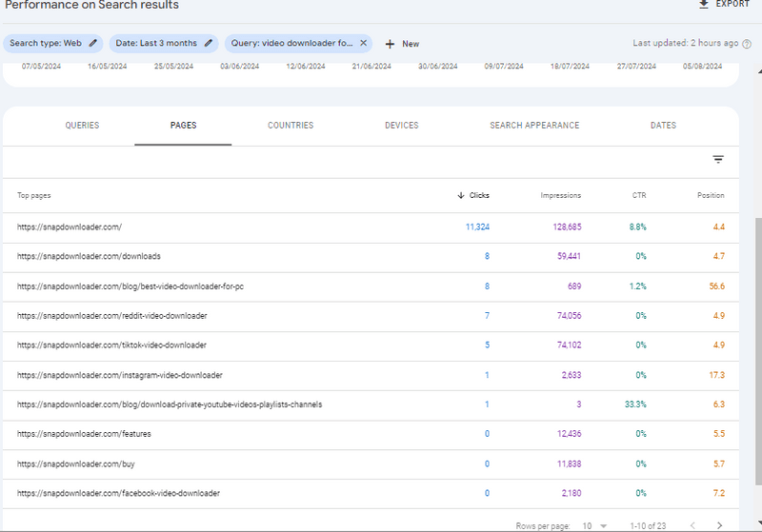
Task: Click the 12,436 impressions value
Action: coord(569,433)
